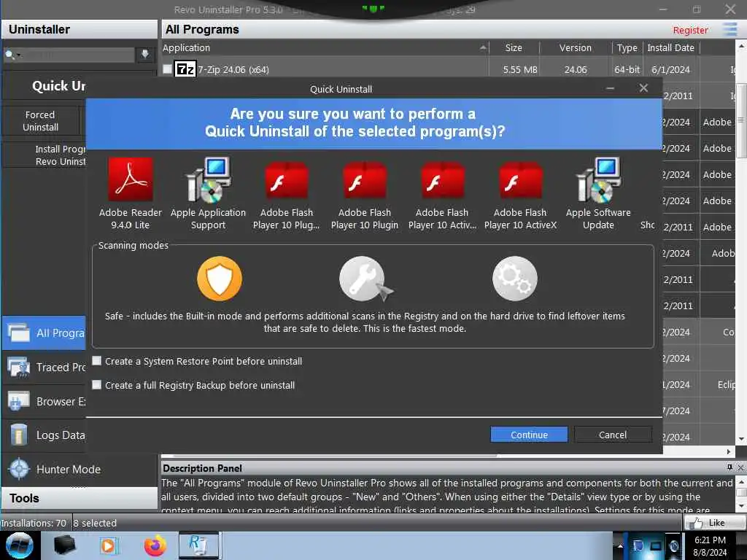This screenshot has width=747, height=560.
Task: Click the Adobe Reader 9.4.0 Lite icon
Action: click(x=131, y=179)
